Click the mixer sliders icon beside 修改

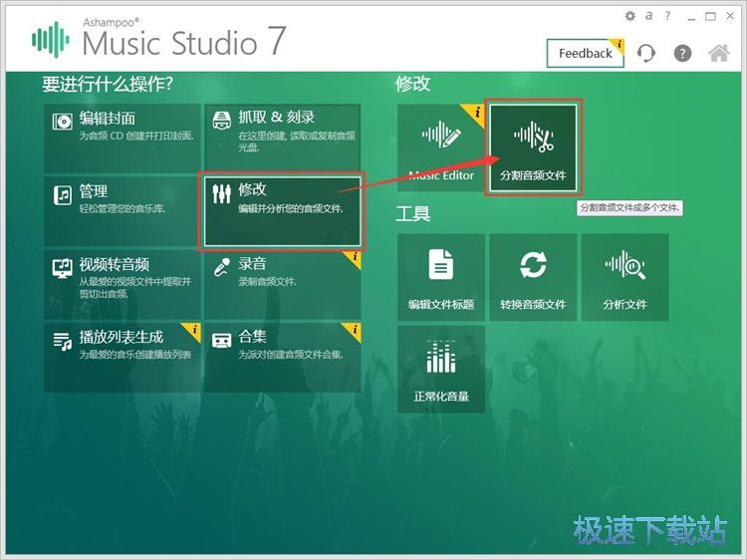point(221,193)
